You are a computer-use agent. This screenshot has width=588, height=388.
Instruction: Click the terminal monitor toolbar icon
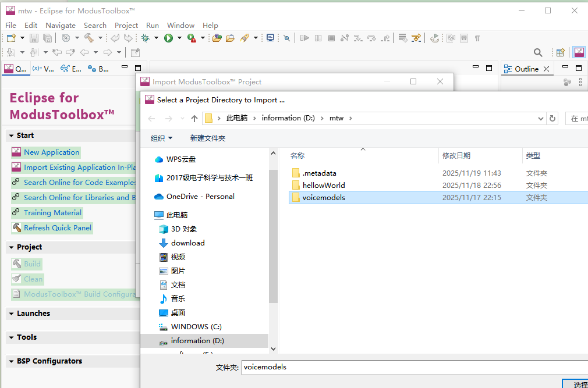[270, 38]
